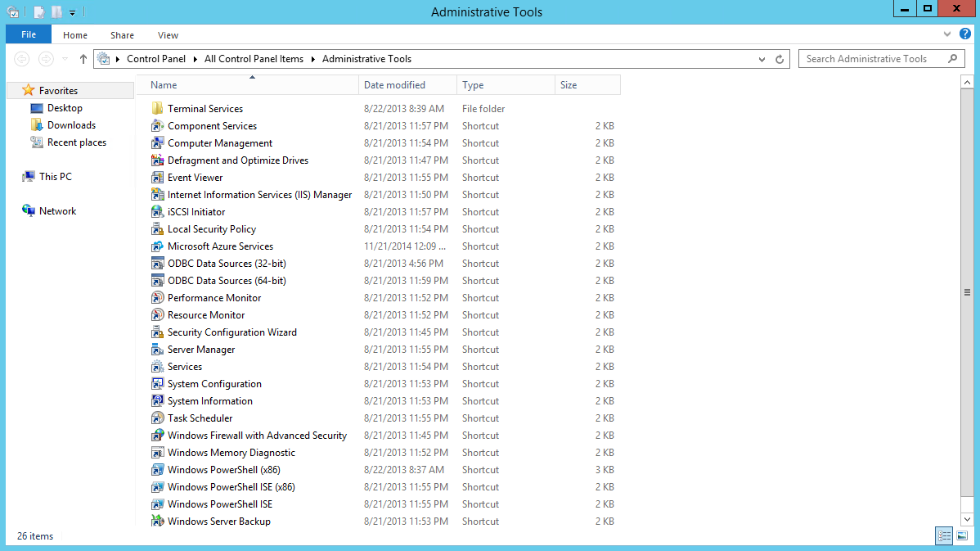
Task: Expand the ribbon with the chevron
Action: click(947, 34)
